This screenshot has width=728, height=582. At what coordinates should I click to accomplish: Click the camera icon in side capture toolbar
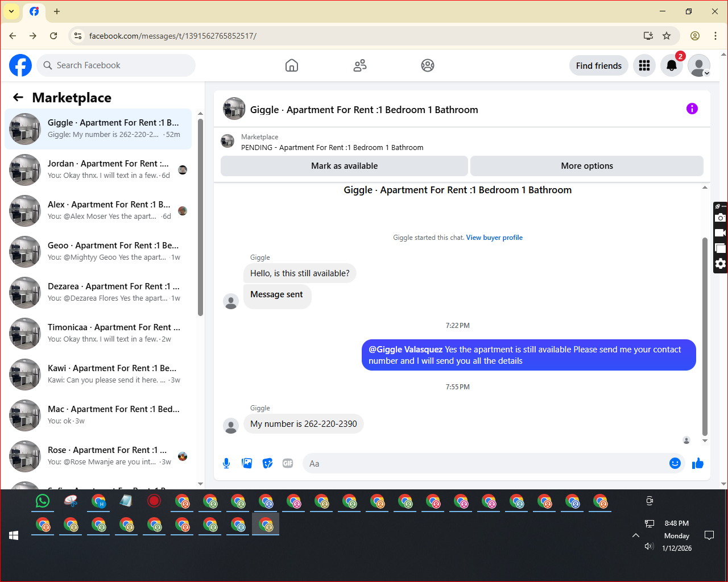pyautogui.click(x=721, y=218)
